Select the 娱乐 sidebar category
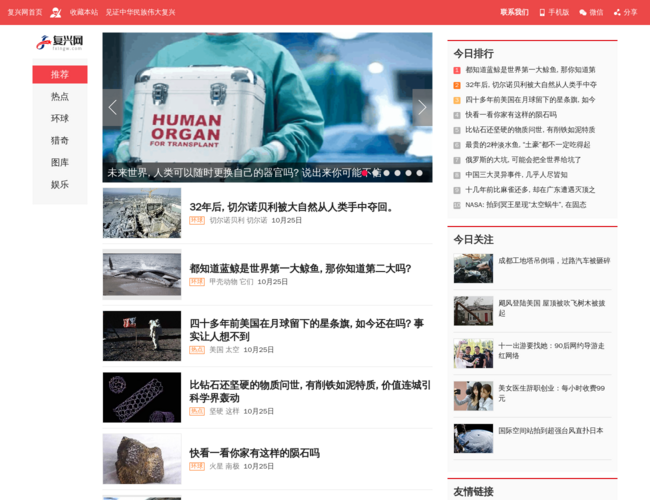Viewport: 650px width, 500px height. 60,184
